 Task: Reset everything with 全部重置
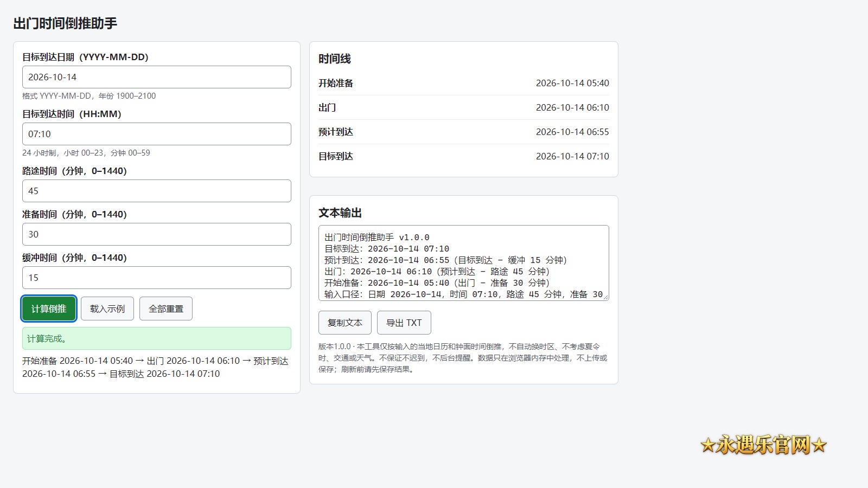pos(166,309)
